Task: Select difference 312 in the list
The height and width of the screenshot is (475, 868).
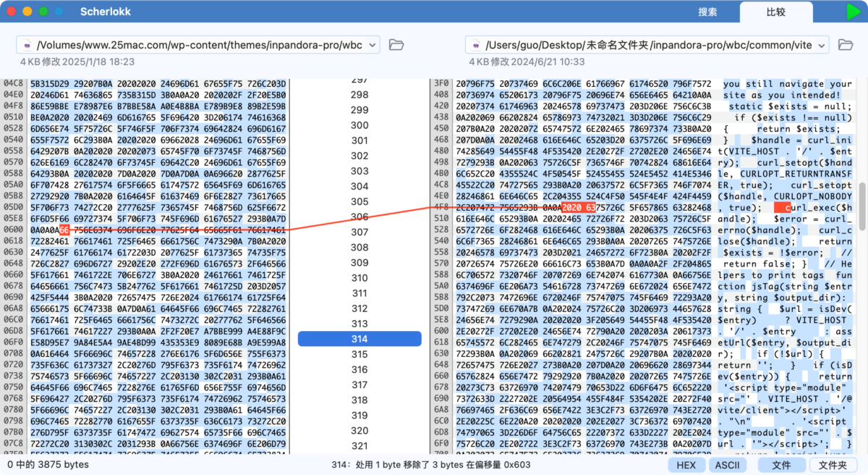Action: [359, 308]
